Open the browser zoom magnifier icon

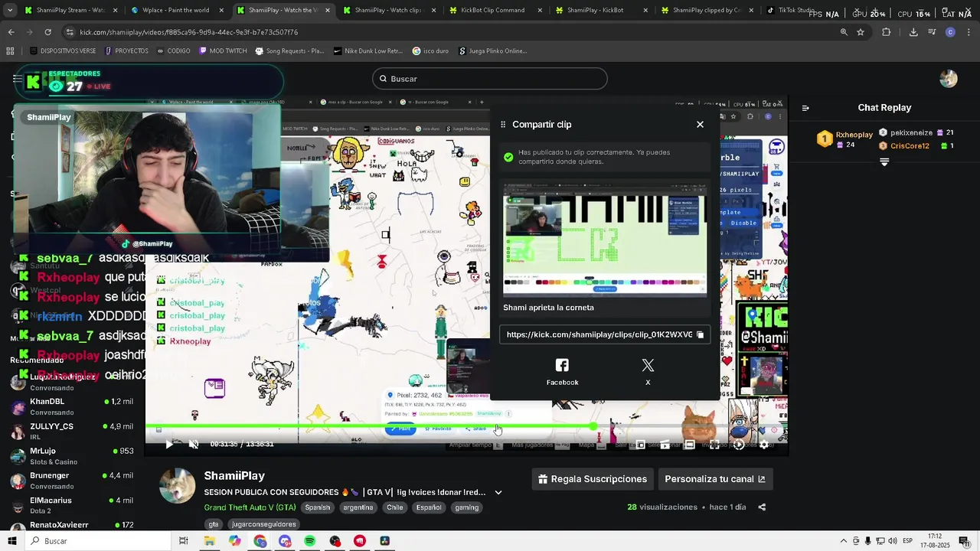[844, 32]
